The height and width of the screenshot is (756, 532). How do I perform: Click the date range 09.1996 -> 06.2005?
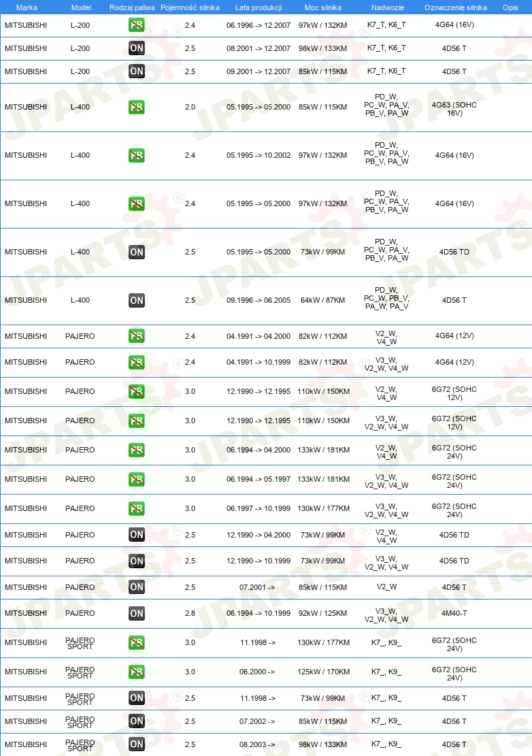coord(259,300)
